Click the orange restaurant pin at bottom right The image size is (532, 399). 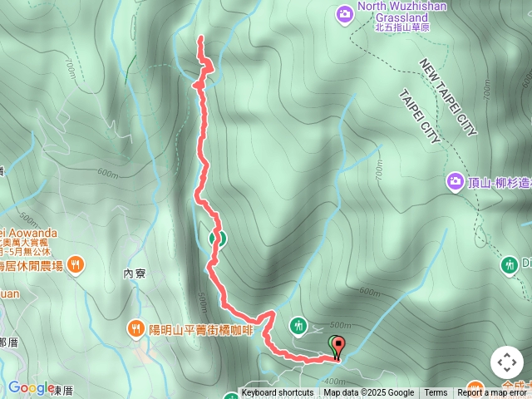point(475,390)
